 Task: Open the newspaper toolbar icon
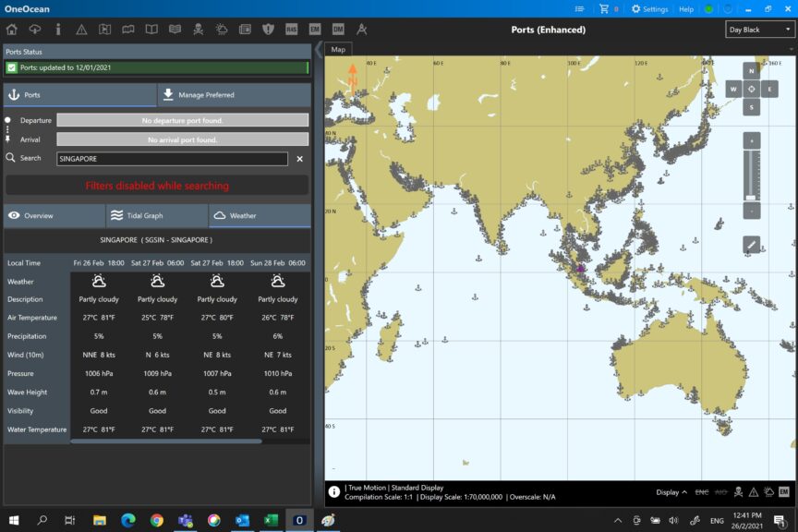(x=245, y=30)
